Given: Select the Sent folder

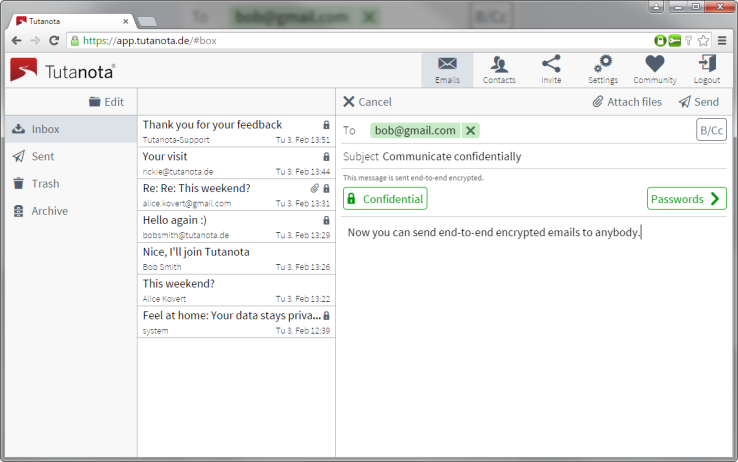Looking at the screenshot, I should pyautogui.click(x=71, y=157).
